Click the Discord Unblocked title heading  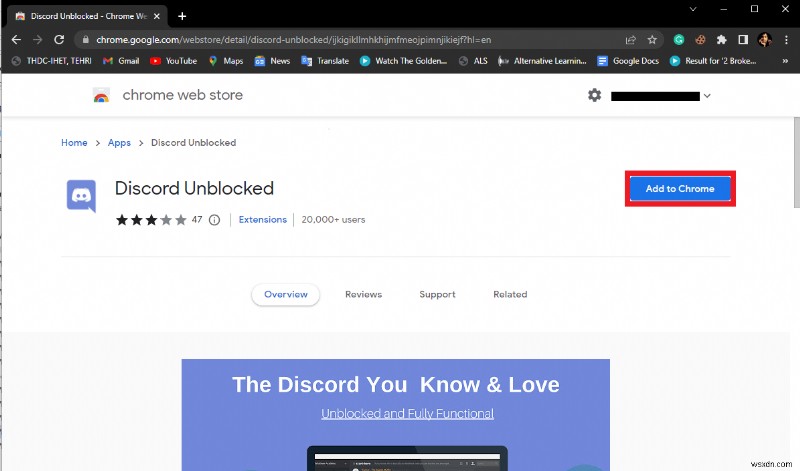tap(194, 188)
